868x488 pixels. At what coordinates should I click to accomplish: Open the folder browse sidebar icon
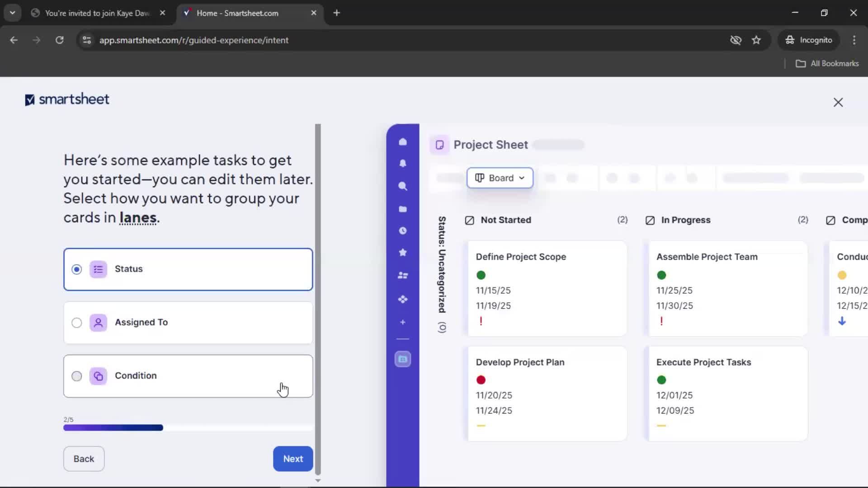(x=402, y=209)
